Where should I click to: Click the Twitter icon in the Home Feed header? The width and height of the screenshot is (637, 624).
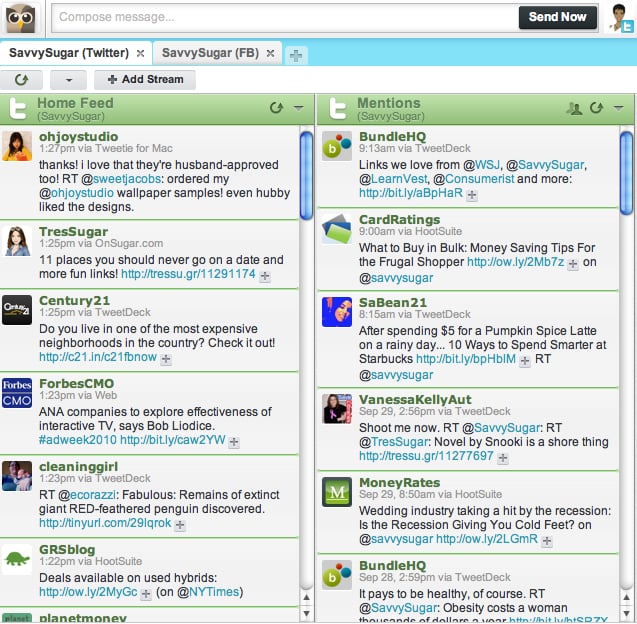coord(18,108)
